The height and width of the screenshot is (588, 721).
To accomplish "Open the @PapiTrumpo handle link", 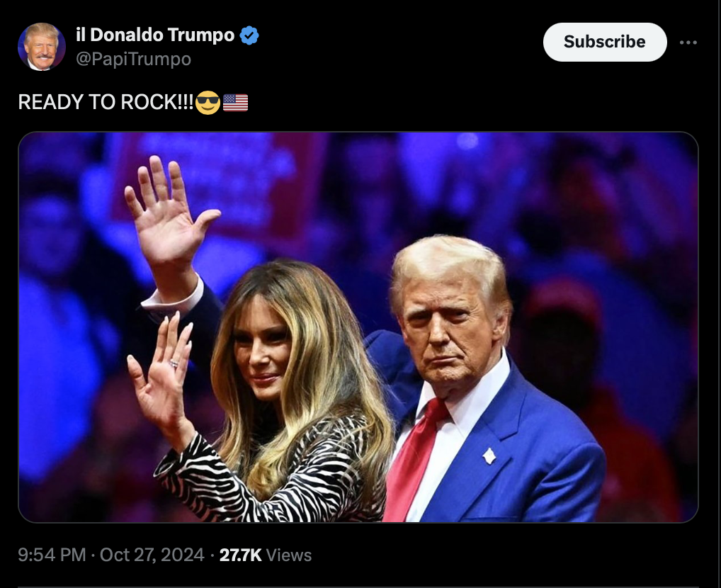I will (133, 60).
